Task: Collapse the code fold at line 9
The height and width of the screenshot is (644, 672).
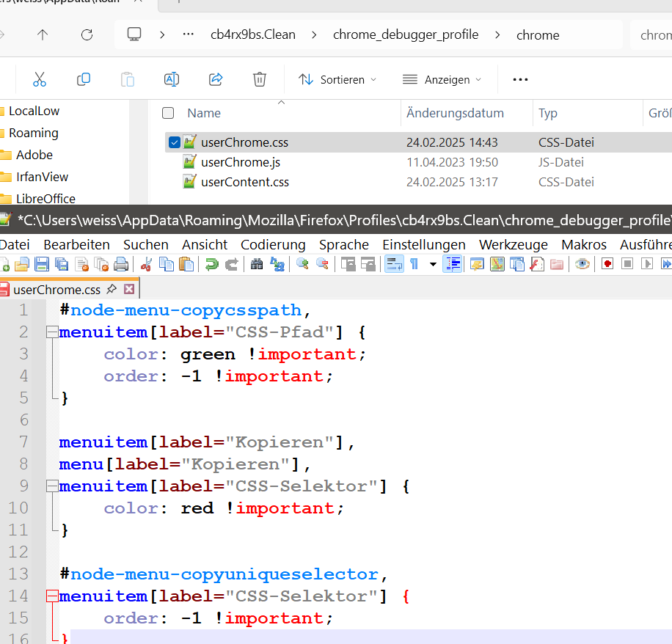Action: (52, 486)
